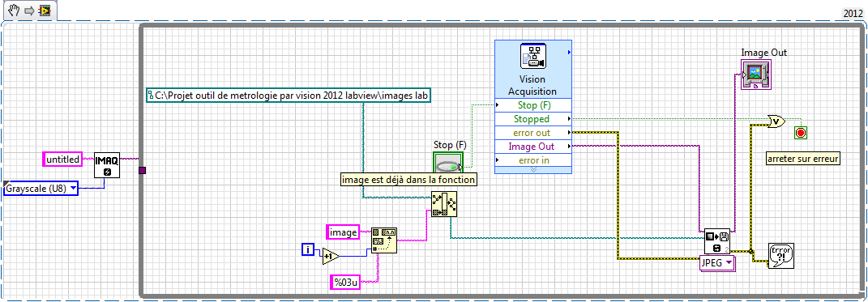Select the Simple Error Handler icon

pos(781,256)
